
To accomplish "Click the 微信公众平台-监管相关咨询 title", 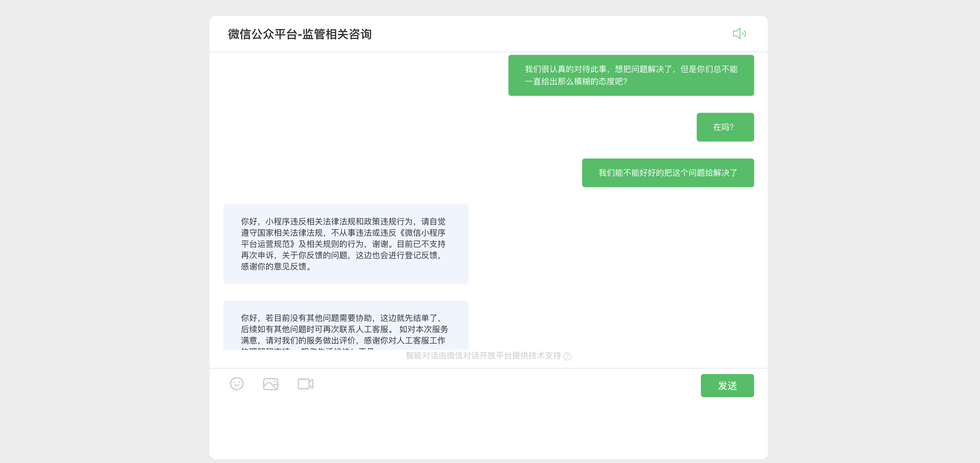I will (x=300, y=34).
